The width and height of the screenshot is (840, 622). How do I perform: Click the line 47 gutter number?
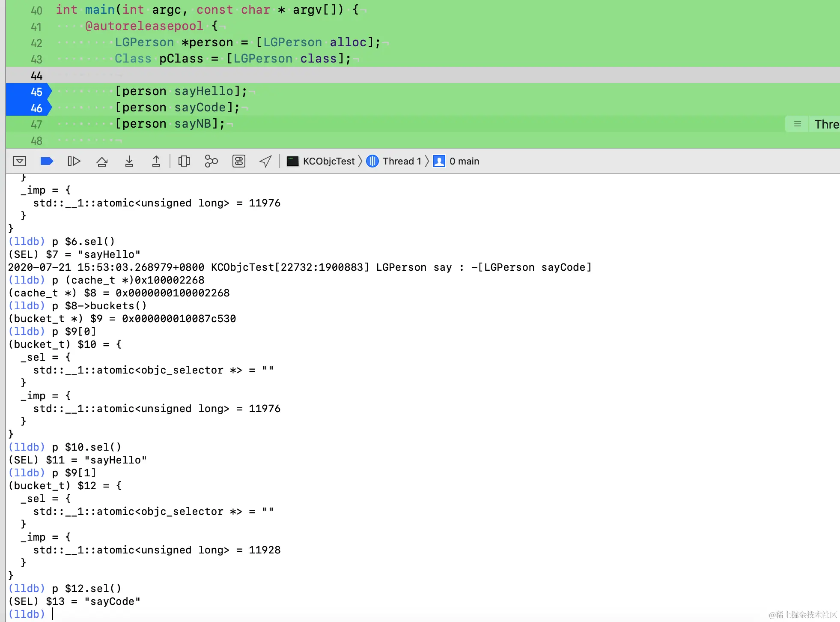point(36,125)
